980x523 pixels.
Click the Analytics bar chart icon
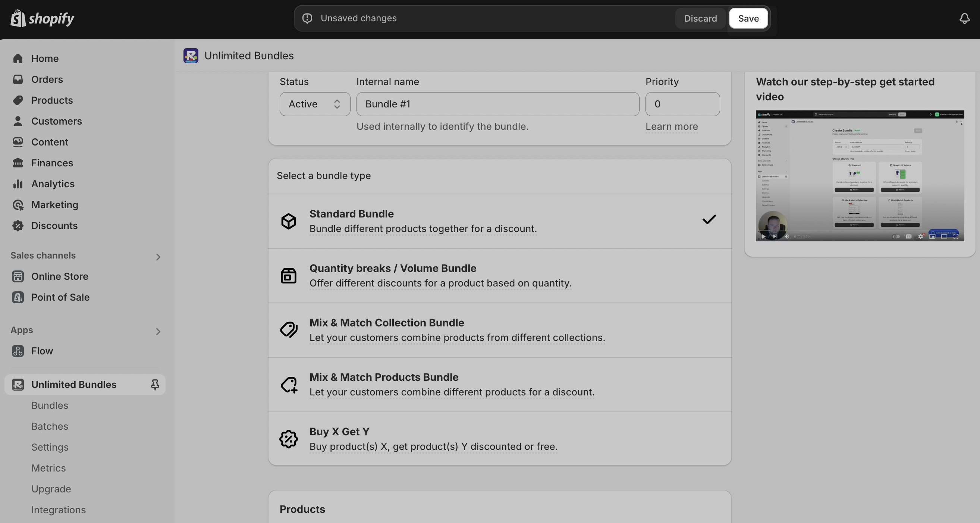point(18,184)
